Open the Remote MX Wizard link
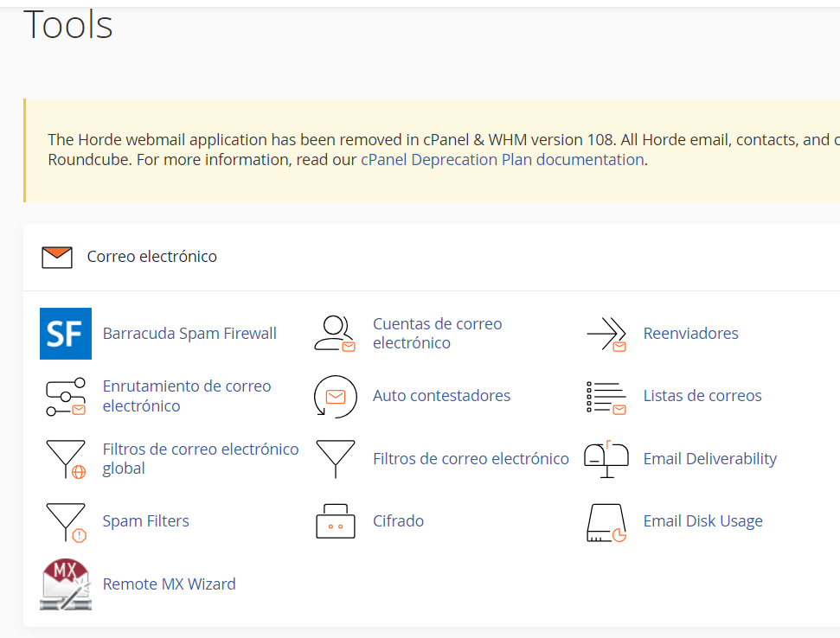840x638 pixels. coord(170,584)
